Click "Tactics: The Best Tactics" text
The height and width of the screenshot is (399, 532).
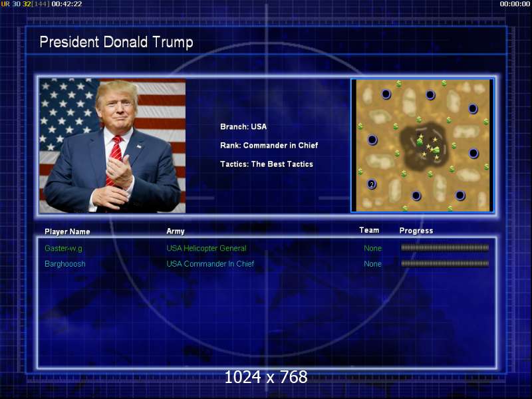[267, 164]
